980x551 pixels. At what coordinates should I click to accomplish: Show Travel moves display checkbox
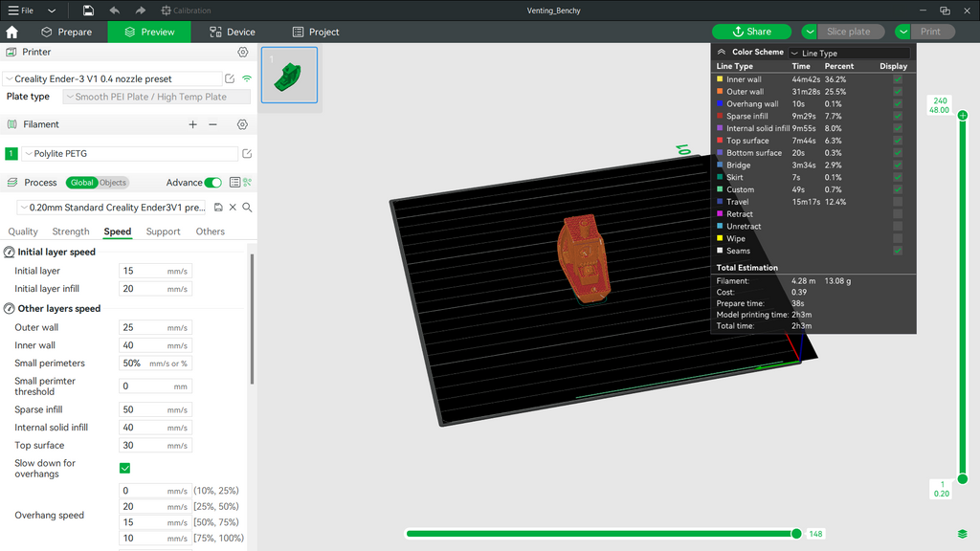898,202
